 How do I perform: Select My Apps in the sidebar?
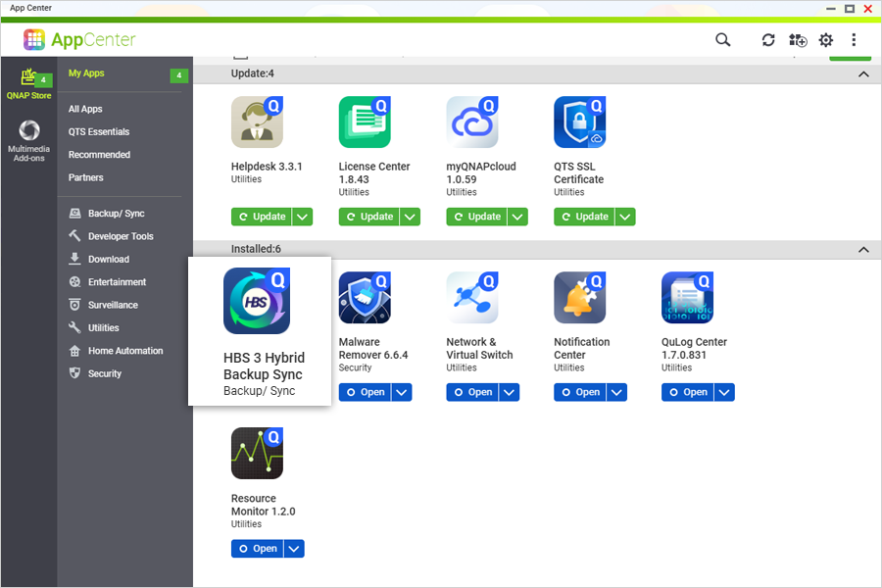[x=86, y=73]
